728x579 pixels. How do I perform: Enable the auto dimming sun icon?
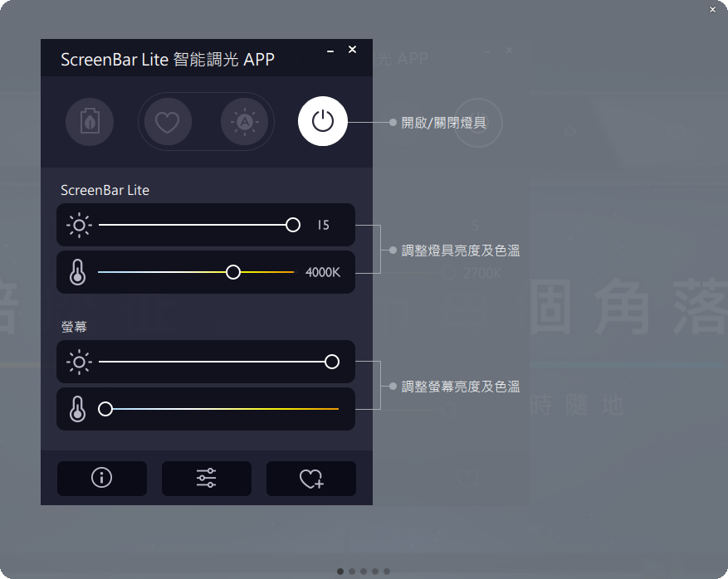pos(245,122)
